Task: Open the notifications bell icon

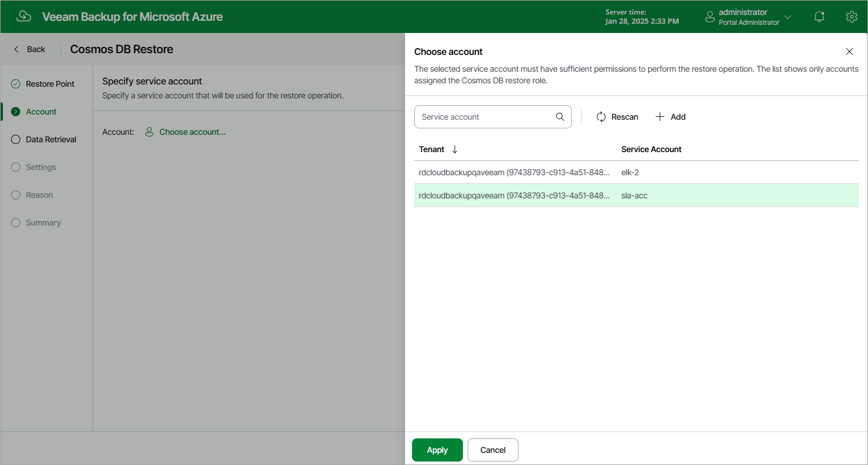Action: click(x=819, y=17)
